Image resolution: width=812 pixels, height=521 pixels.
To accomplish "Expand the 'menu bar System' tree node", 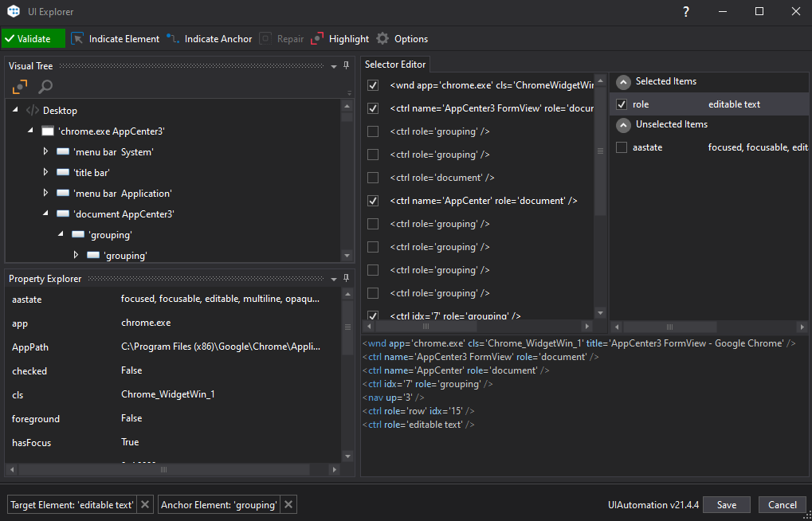I will pyautogui.click(x=46, y=151).
